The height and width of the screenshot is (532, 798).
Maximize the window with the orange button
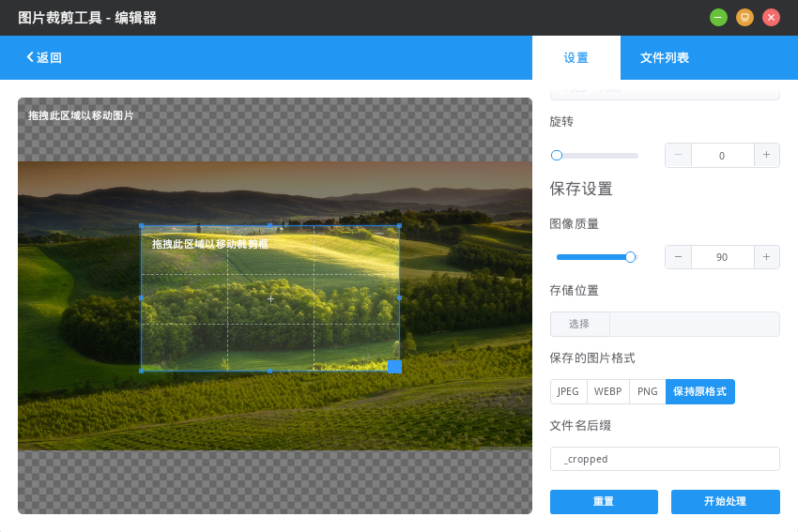(744, 17)
